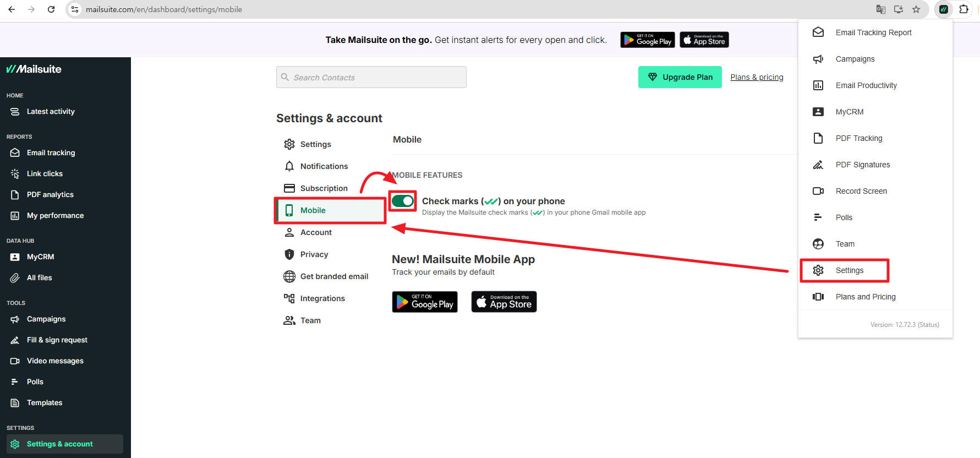This screenshot has height=458, width=980.
Task: Open the general Settings tab
Action: pyautogui.click(x=330, y=144)
